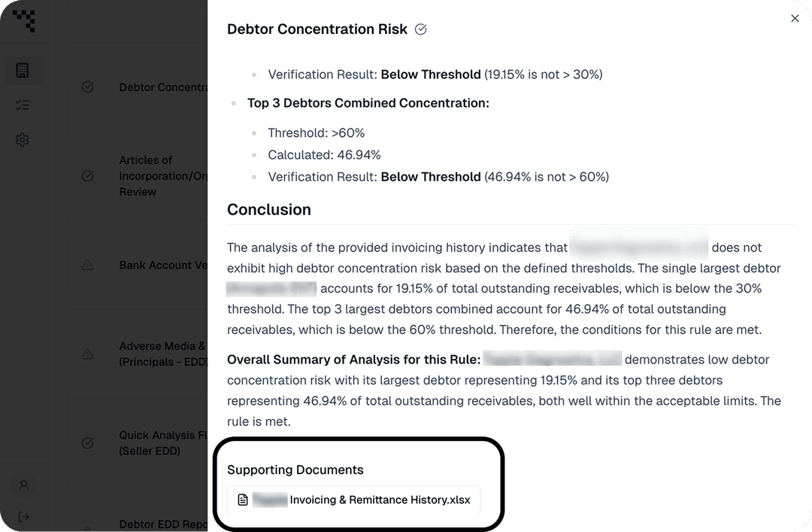Click warning icon next to Bank Account
Image resolution: width=812 pixels, height=532 pixels.
(87, 265)
